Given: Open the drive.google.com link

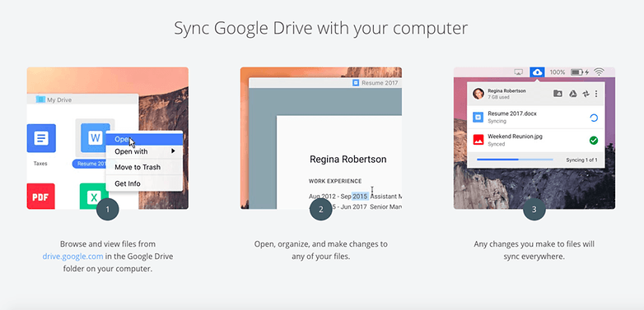Looking at the screenshot, I should [72, 257].
